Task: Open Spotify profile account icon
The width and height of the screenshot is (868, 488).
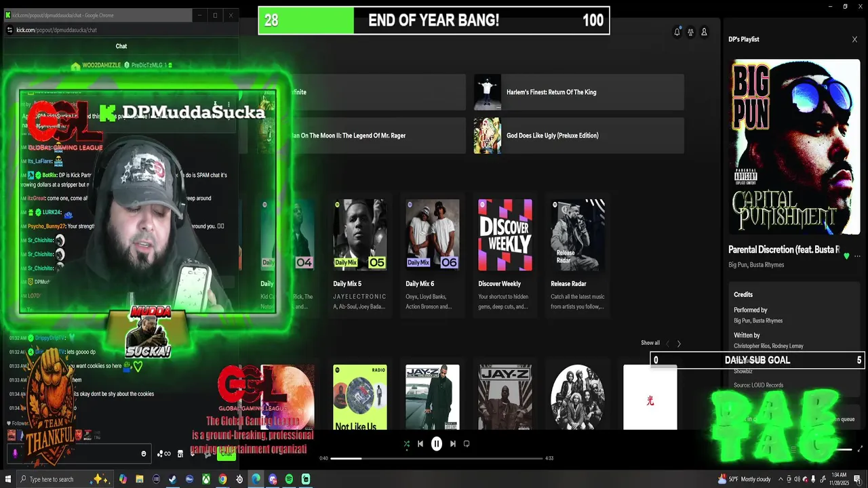Action: (704, 32)
